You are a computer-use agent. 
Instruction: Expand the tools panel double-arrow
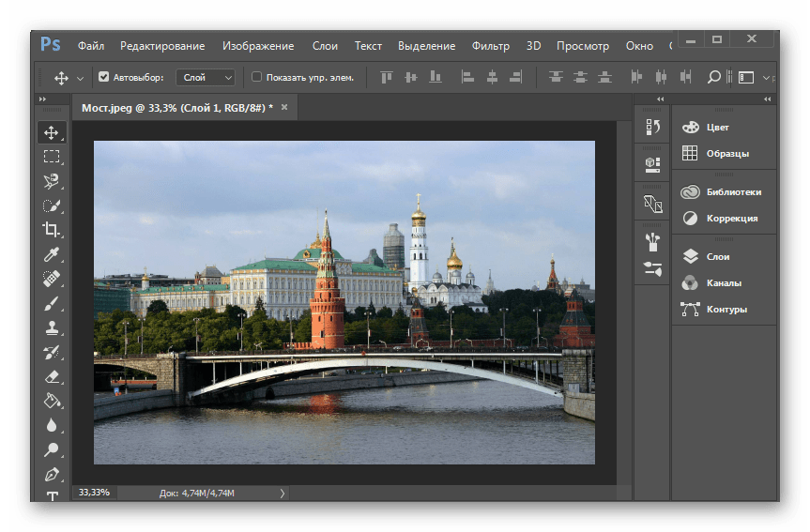click(42, 99)
